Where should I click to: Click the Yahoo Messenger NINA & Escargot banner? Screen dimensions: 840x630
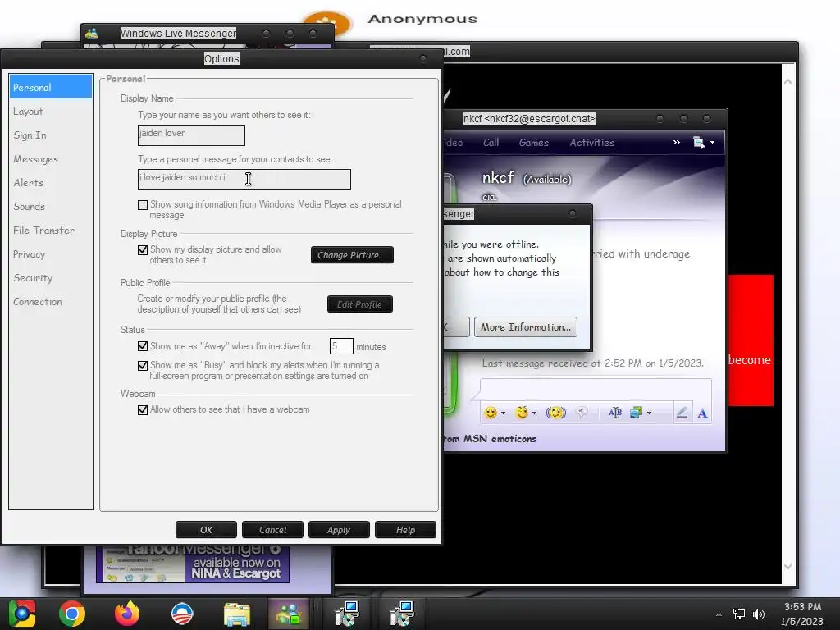(193, 564)
